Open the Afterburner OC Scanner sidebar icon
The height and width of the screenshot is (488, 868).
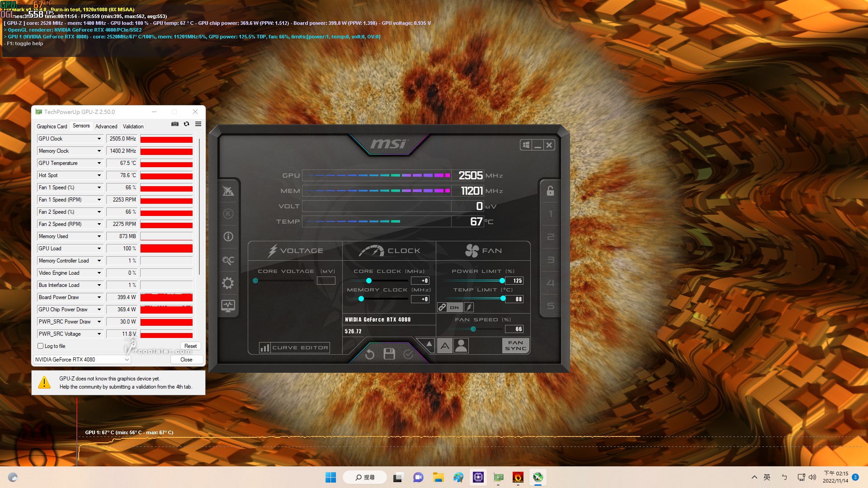click(228, 260)
